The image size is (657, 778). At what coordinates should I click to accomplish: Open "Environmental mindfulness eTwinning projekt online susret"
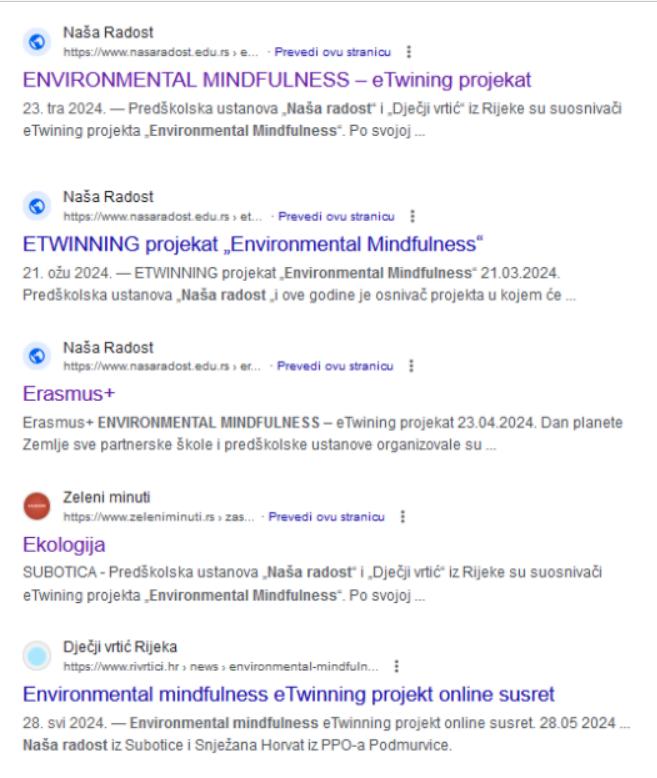tap(288, 694)
